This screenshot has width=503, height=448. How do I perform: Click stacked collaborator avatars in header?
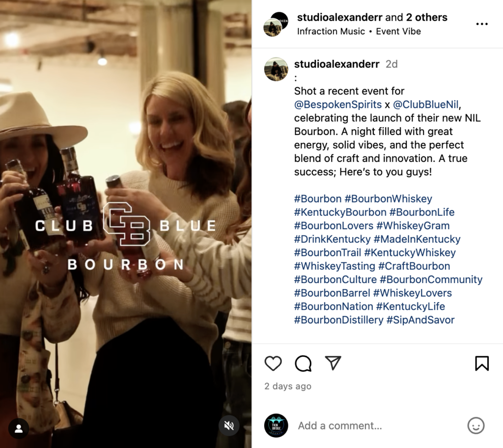276,25
